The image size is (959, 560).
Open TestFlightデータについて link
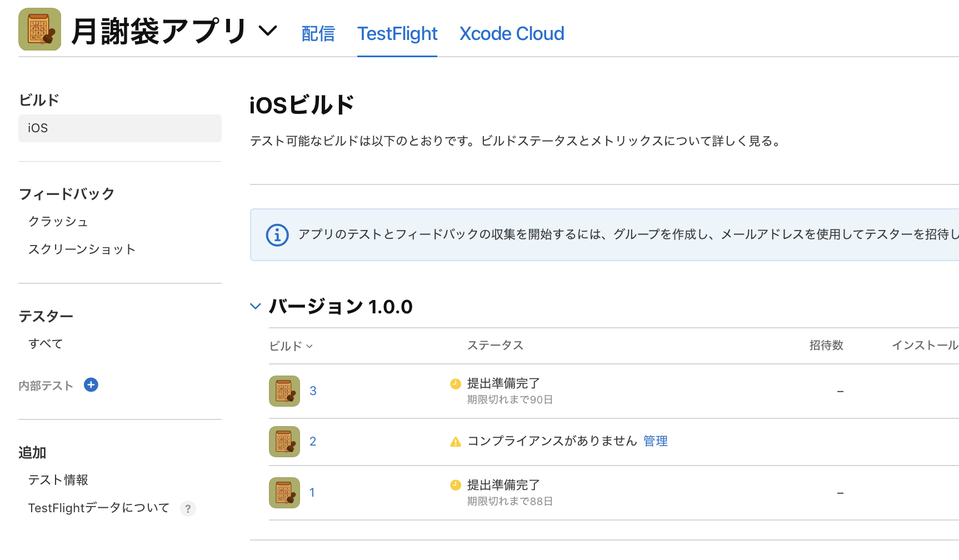[99, 508]
